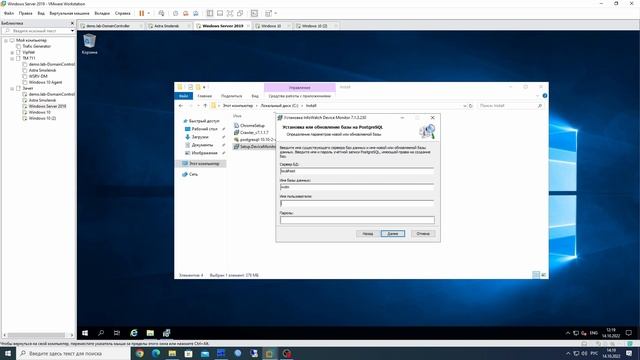
Task: Revert to snapshot using the toolbar icon
Action: tap(186, 13)
